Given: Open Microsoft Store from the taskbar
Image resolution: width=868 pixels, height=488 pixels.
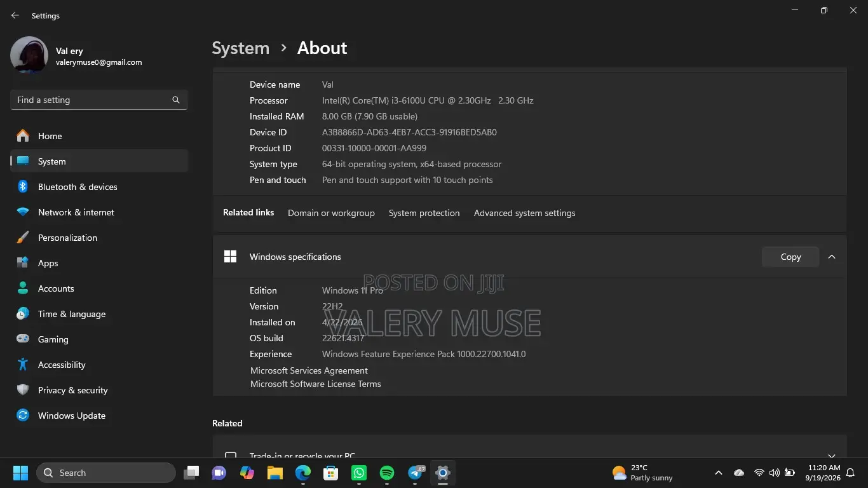Looking at the screenshot, I should 331,473.
